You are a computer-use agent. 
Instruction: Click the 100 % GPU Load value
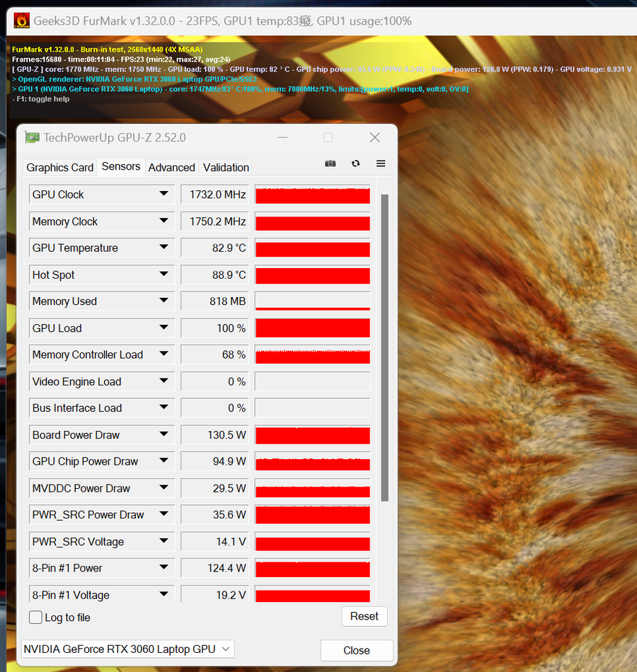[214, 328]
